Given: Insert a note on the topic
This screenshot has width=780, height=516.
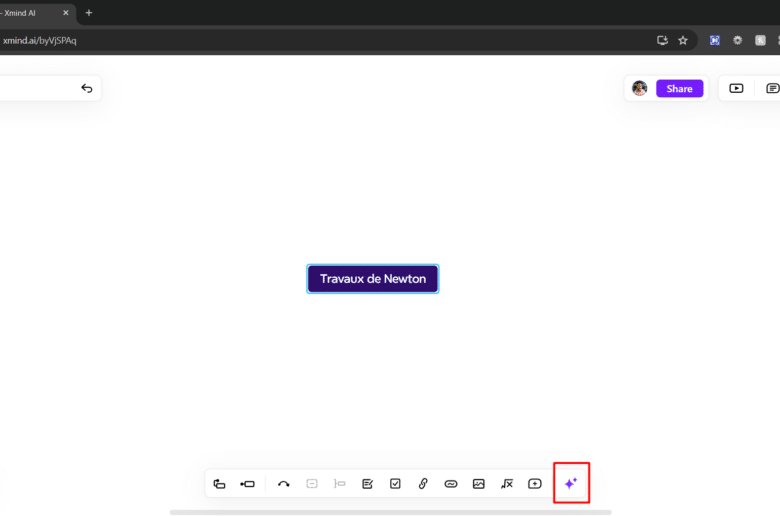Looking at the screenshot, I should [367, 484].
